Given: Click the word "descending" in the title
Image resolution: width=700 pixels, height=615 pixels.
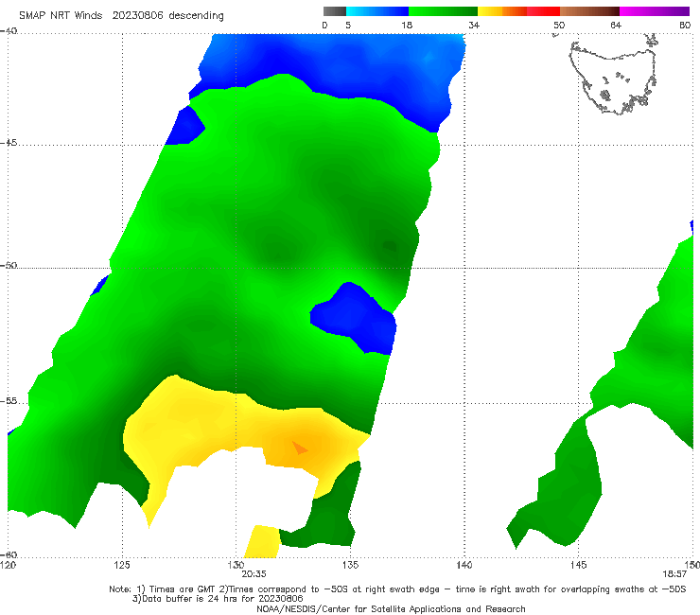Looking at the screenshot, I should tap(196, 16).
